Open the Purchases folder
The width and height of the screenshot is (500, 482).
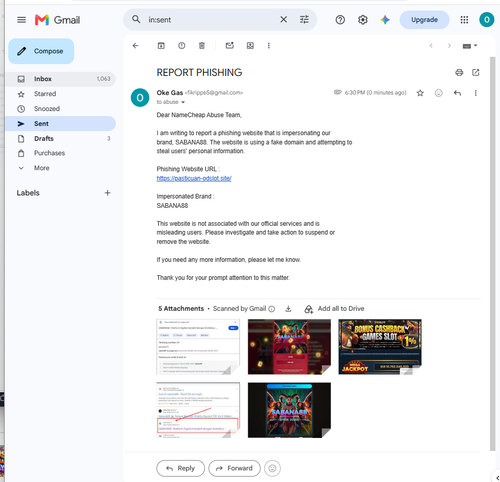(61, 153)
